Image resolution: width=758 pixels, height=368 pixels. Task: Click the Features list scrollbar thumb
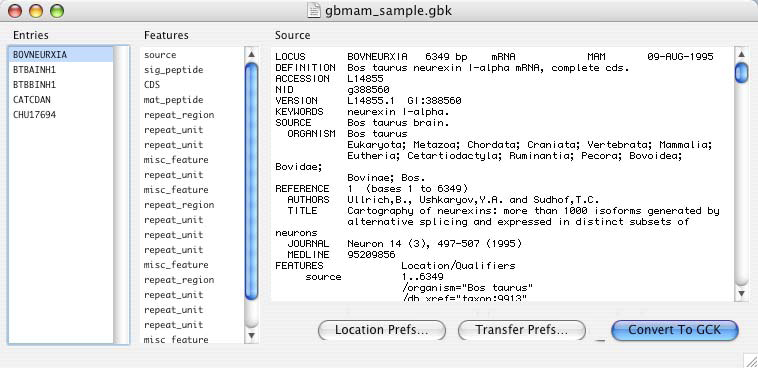pyautogui.click(x=251, y=181)
